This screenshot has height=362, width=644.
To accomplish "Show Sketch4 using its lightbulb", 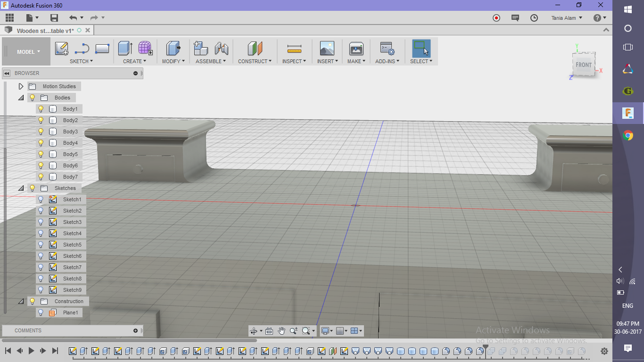I will pyautogui.click(x=41, y=233).
